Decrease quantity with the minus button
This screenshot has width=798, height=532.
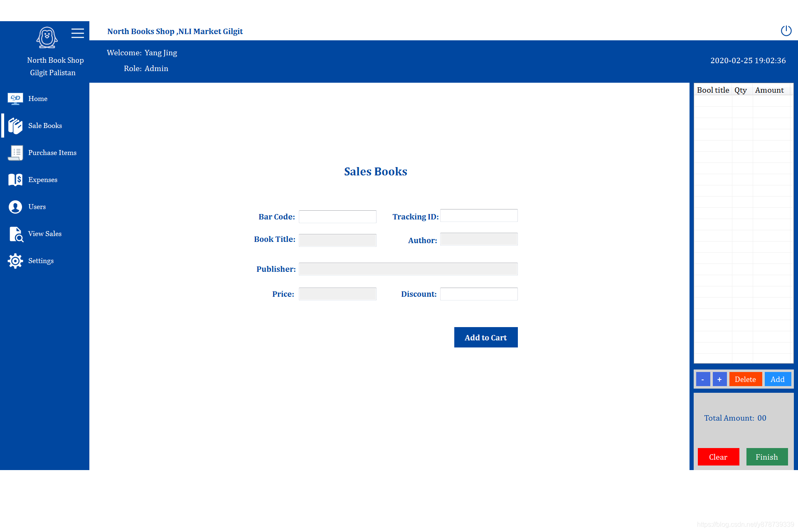point(703,379)
